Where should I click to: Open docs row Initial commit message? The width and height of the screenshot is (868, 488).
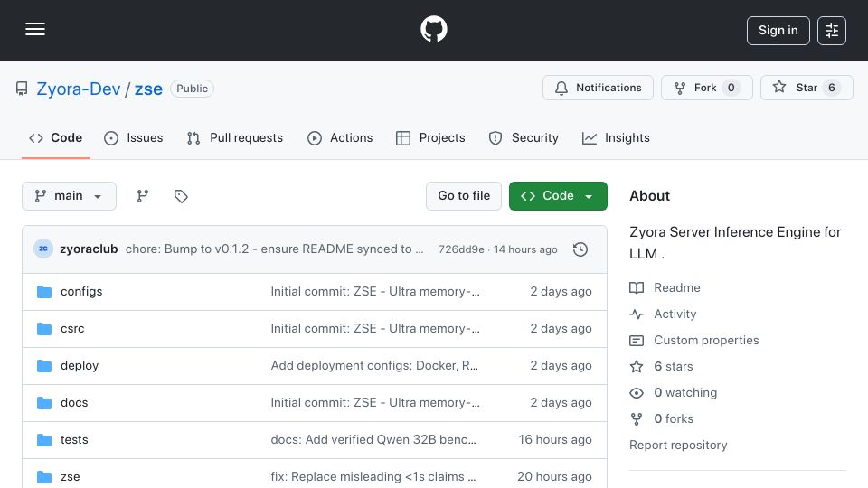point(374,403)
